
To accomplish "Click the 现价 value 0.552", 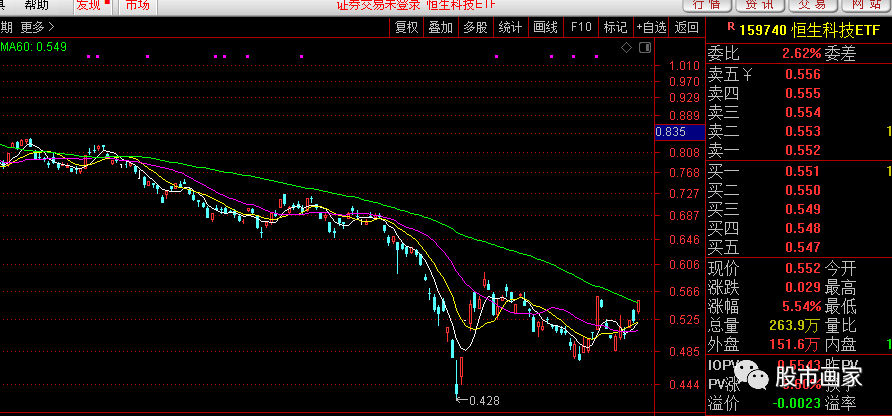I will (803, 269).
